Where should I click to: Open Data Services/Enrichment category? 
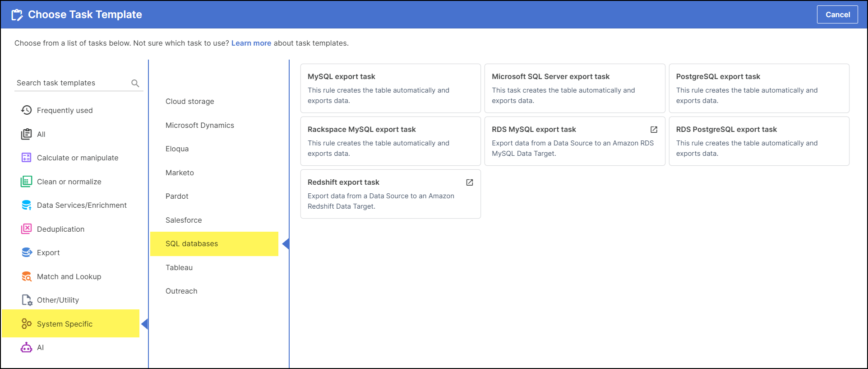pos(82,205)
